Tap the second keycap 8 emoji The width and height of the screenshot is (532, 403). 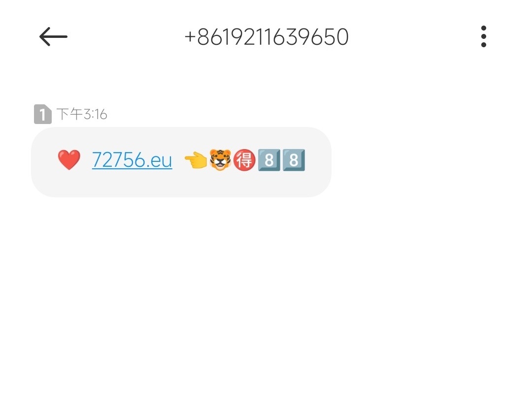click(x=294, y=160)
